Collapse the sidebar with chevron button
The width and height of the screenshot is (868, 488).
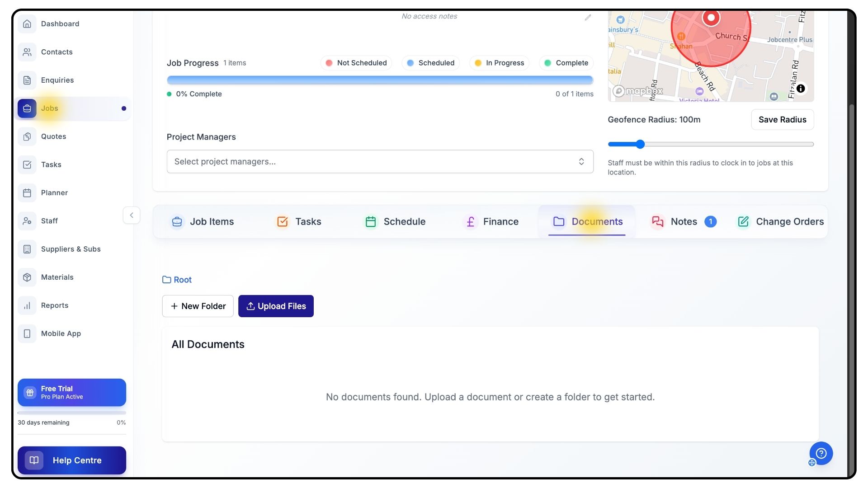pyautogui.click(x=132, y=215)
